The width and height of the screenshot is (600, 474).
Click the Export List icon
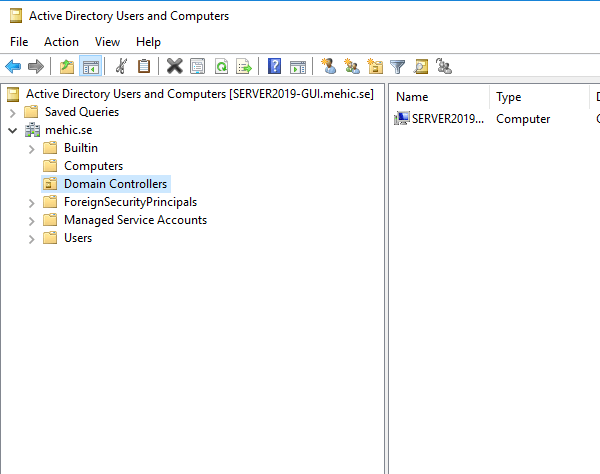(x=244, y=66)
